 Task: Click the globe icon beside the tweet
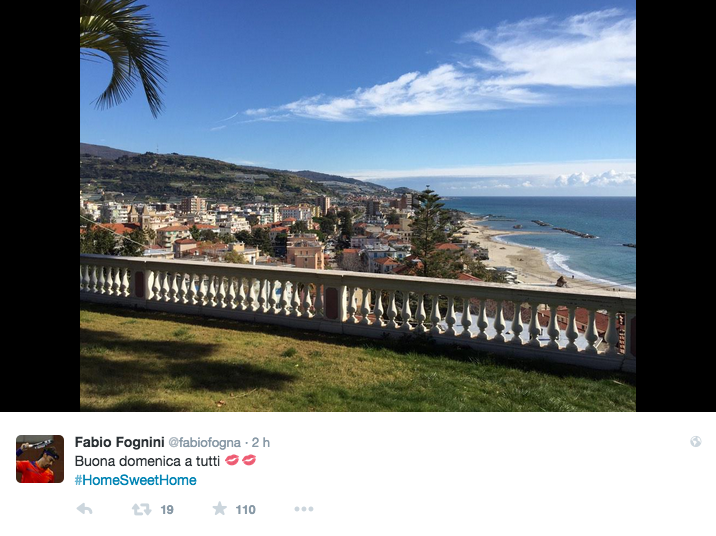coord(695,441)
